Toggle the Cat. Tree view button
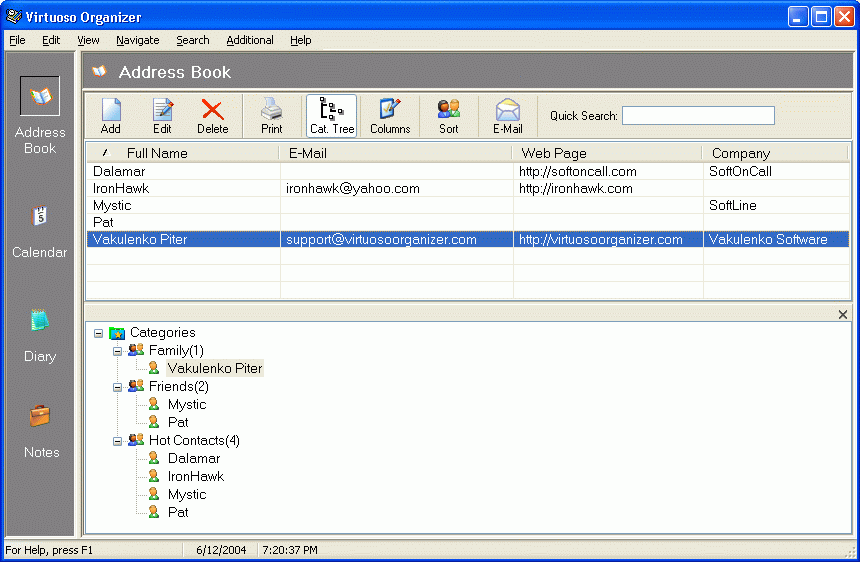Image resolution: width=860 pixels, height=562 pixels. pyautogui.click(x=332, y=116)
